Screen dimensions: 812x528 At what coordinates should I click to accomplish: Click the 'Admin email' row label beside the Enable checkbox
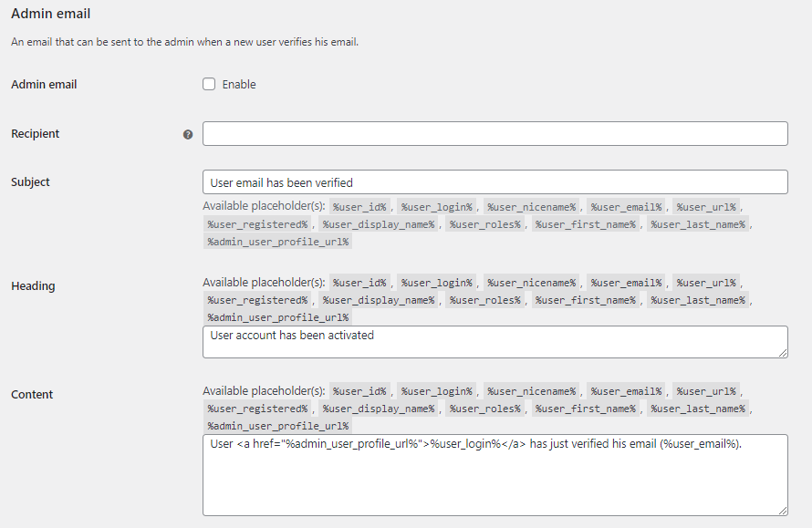coord(44,85)
